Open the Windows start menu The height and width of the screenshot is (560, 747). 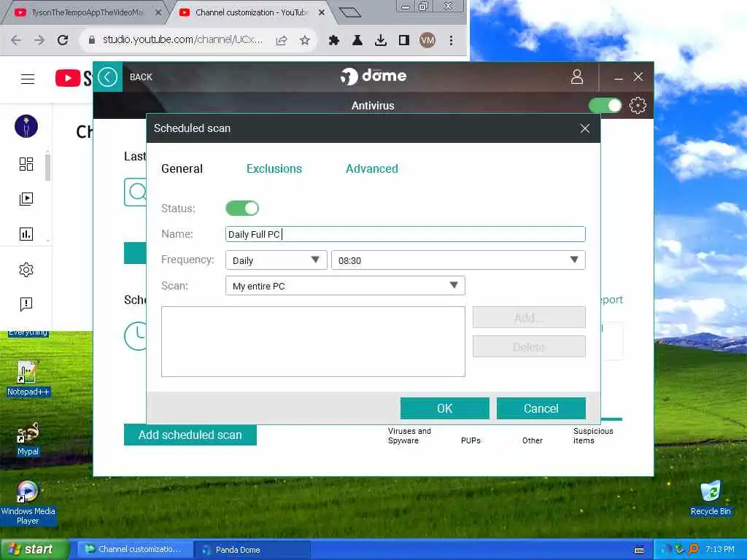(34, 549)
